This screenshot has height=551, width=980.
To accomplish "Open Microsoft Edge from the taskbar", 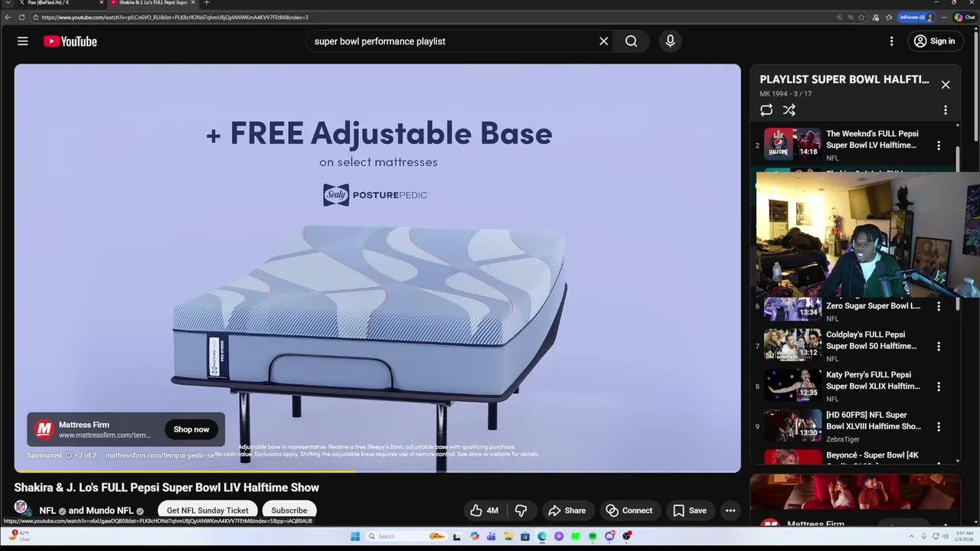I will coord(542,536).
